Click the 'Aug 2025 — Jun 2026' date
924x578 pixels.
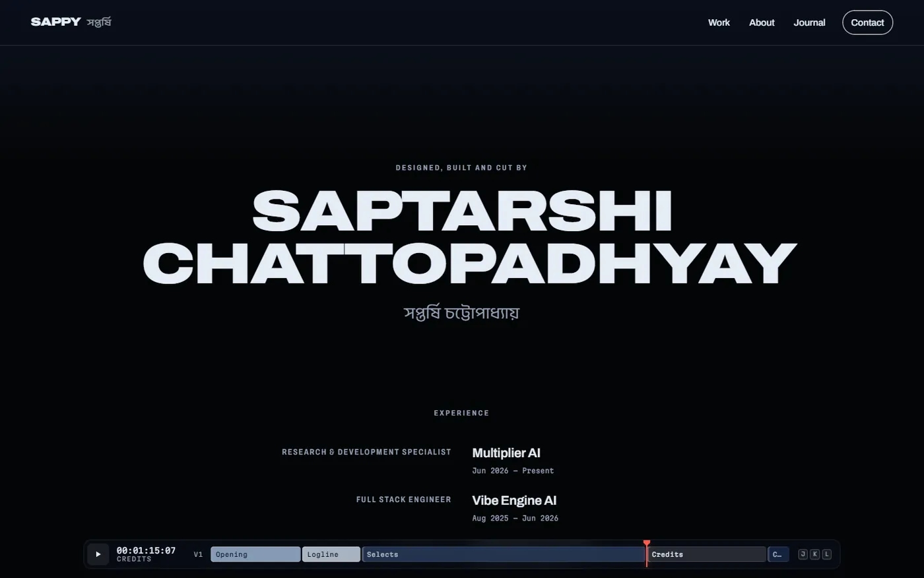pos(515,518)
